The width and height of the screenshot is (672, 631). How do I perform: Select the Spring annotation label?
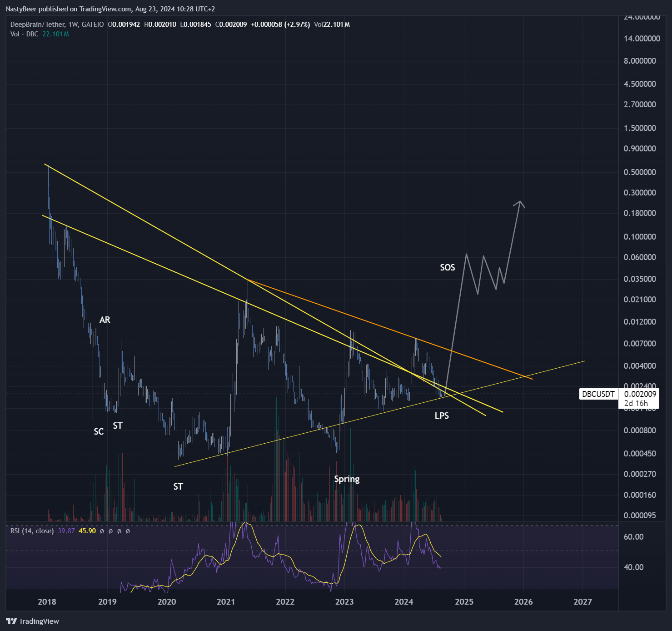pos(347,479)
